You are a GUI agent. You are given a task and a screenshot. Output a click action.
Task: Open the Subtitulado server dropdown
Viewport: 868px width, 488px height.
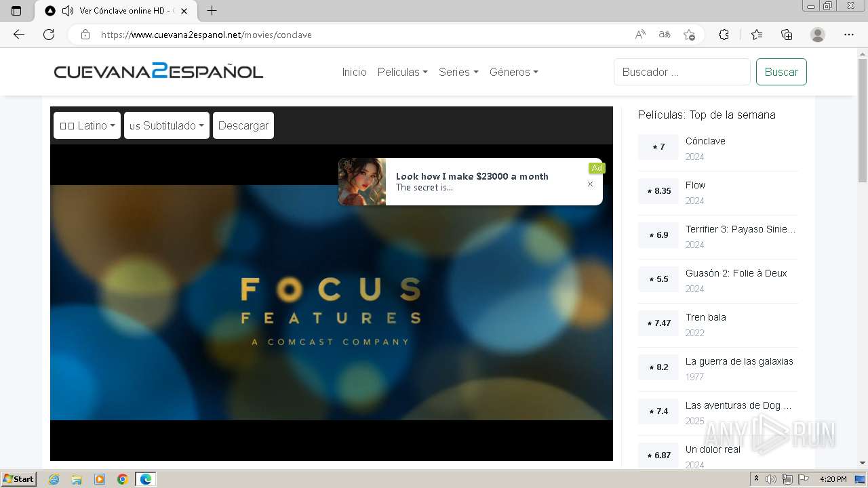click(x=167, y=125)
